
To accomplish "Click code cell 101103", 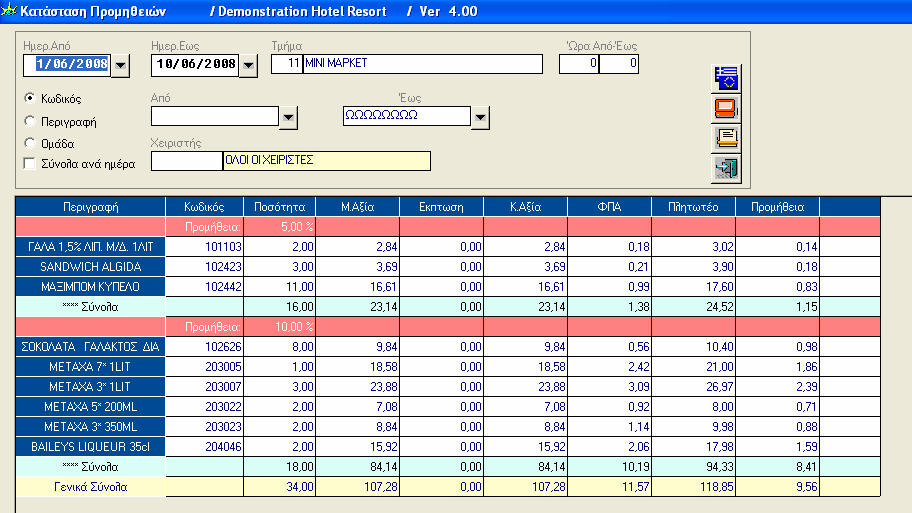I will click(x=204, y=247).
